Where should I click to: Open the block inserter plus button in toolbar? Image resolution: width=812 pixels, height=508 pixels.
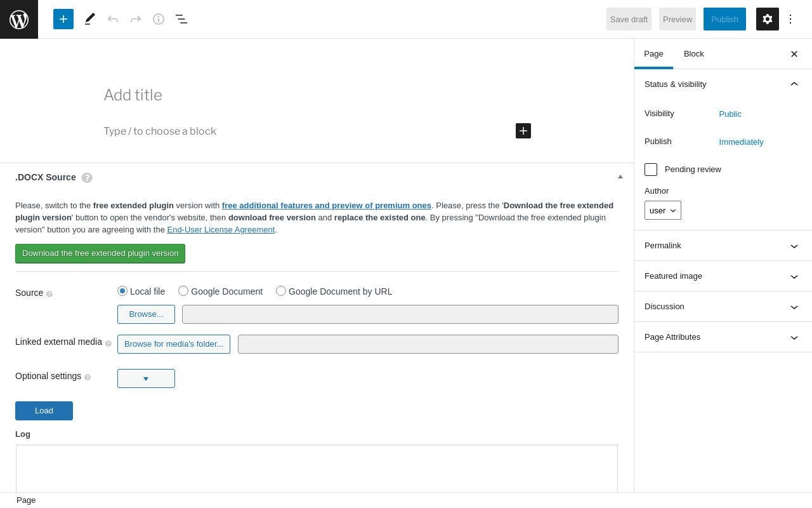pyautogui.click(x=63, y=19)
